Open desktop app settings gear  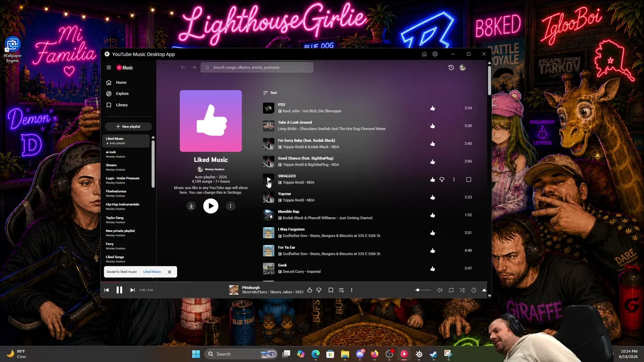[x=435, y=54]
